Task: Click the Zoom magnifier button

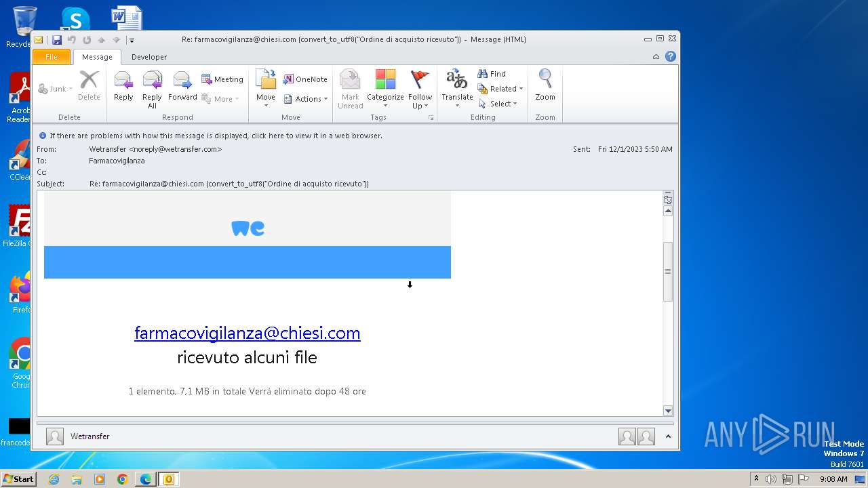Action: pos(545,85)
